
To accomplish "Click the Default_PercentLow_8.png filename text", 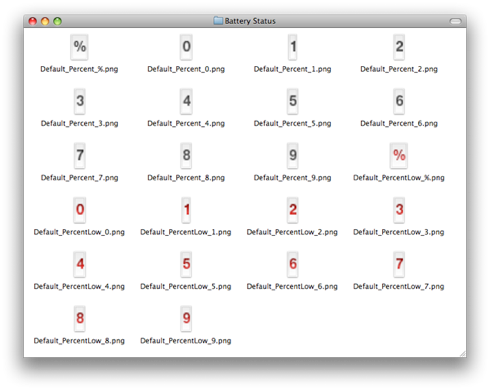I will (x=79, y=341).
